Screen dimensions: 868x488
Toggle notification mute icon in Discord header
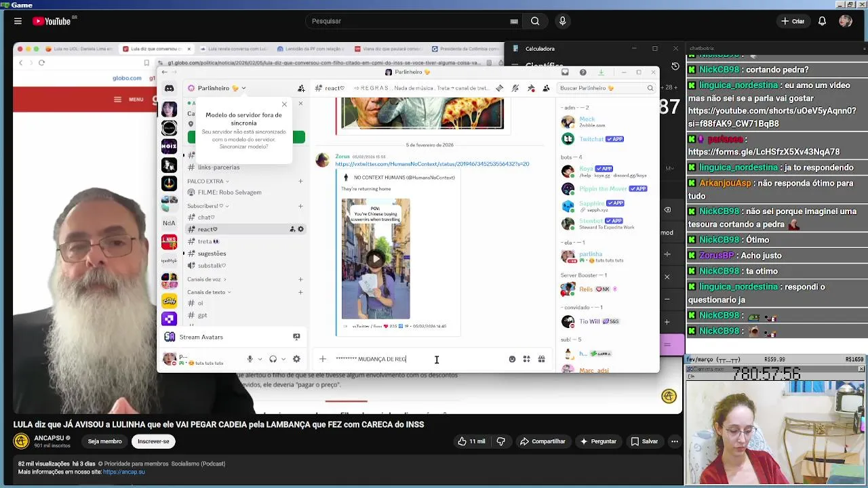515,88
